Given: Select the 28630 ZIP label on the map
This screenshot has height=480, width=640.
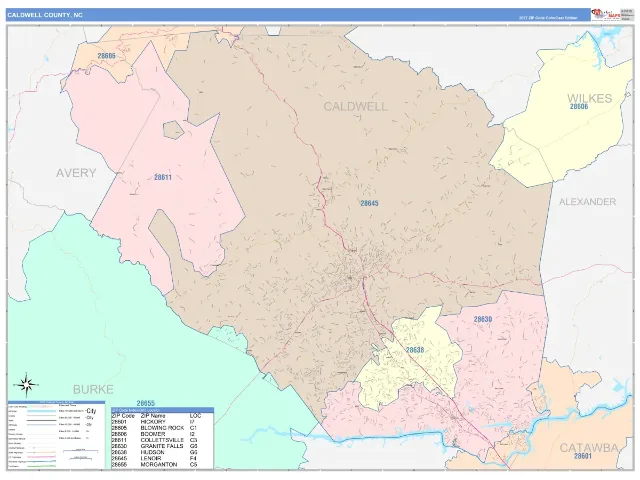Looking at the screenshot, I should (483, 319).
